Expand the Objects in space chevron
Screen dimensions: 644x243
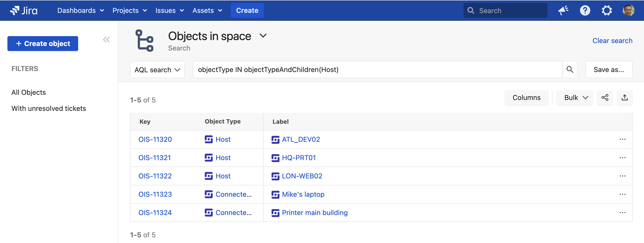pos(263,36)
